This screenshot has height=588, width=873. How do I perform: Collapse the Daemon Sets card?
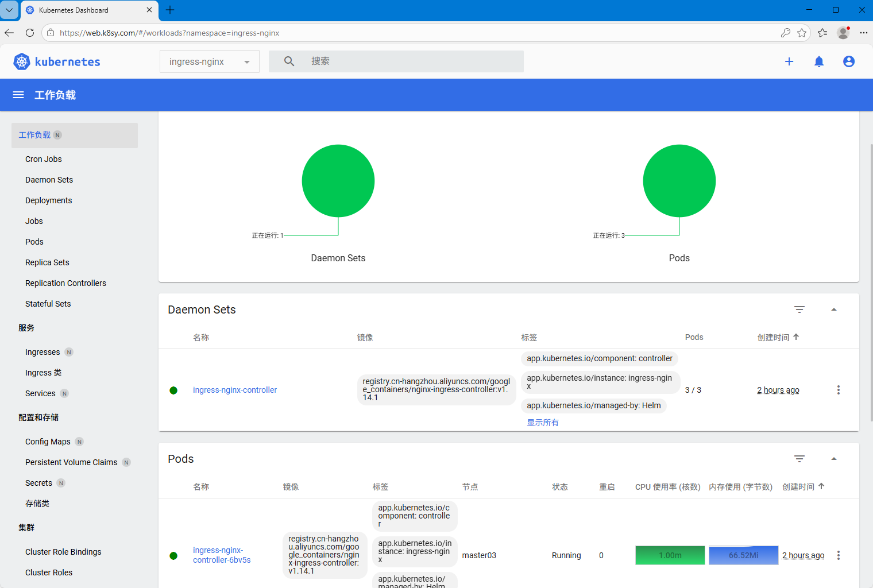click(x=834, y=310)
